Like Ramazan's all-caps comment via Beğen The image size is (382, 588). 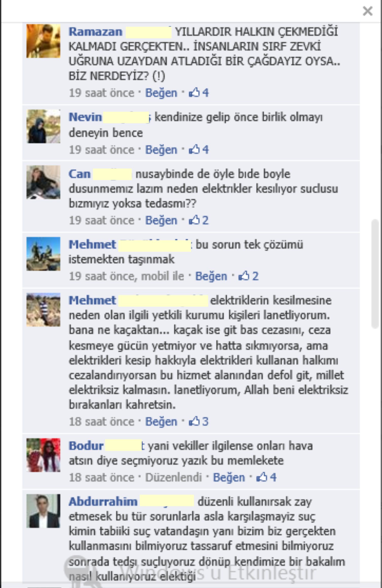click(x=161, y=93)
